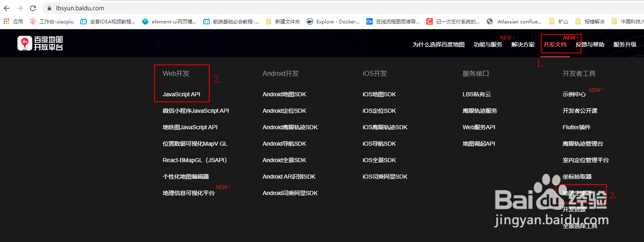Open the 在线流程图思维导 bookmark

(393, 21)
